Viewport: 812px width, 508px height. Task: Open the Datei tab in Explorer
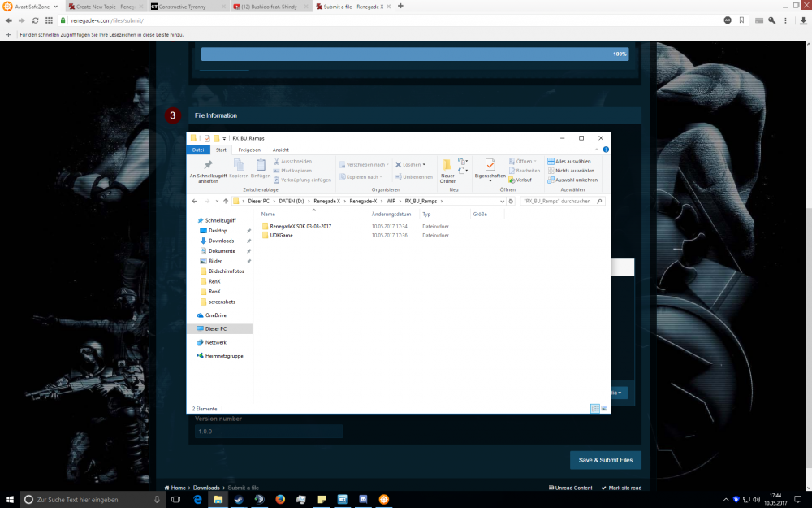(198, 150)
